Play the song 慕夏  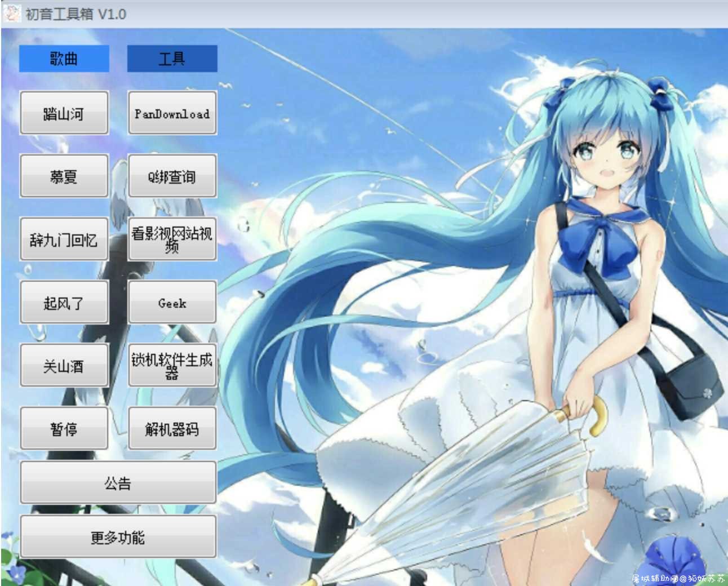click(x=64, y=176)
